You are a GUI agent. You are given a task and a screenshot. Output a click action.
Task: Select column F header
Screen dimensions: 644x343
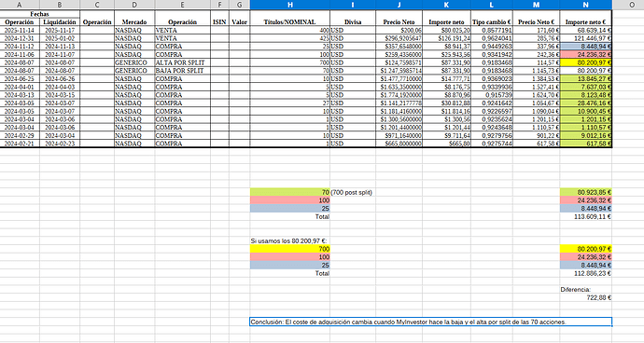coord(219,5)
